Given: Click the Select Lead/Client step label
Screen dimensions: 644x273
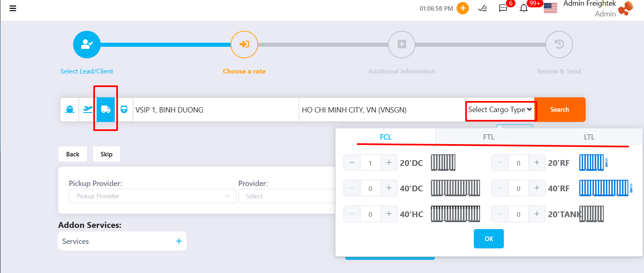Looking at the screenshot, I should tap(87, 71).
